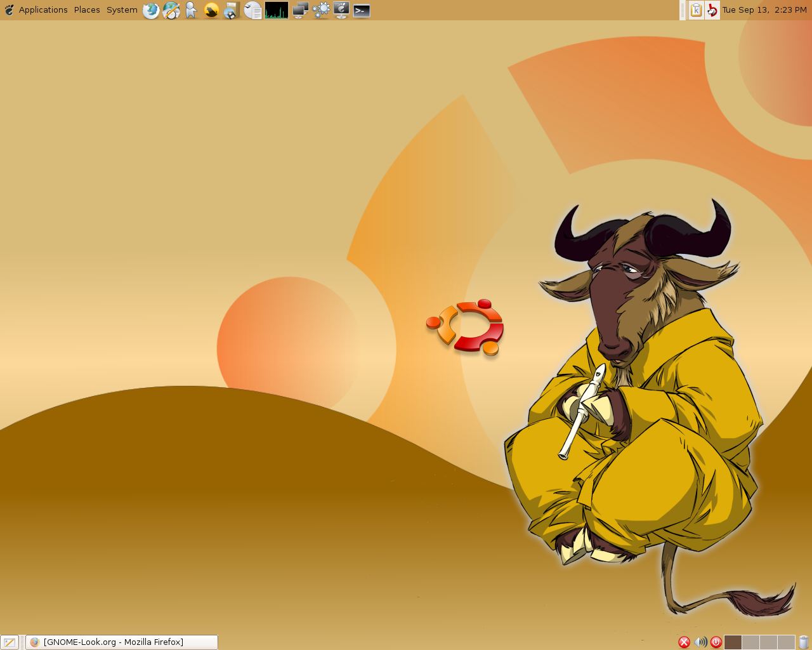Screen dimensions: 812x650
Task: Click the Beagle search dog tray icon
Action: tap(712, 10)
